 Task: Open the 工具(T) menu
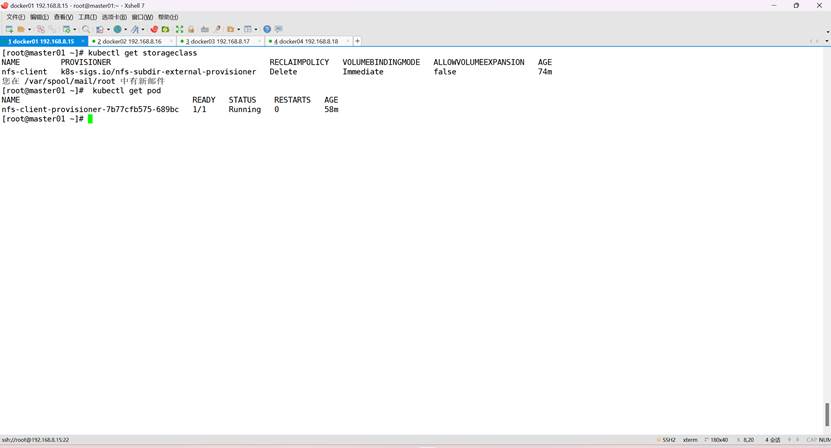point(87,17)
